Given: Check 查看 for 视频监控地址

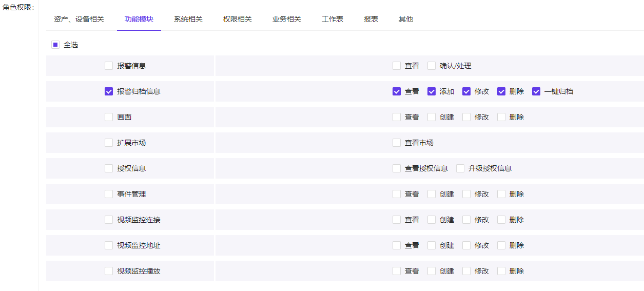Looking at the screenshot, I should pos(397,245).
